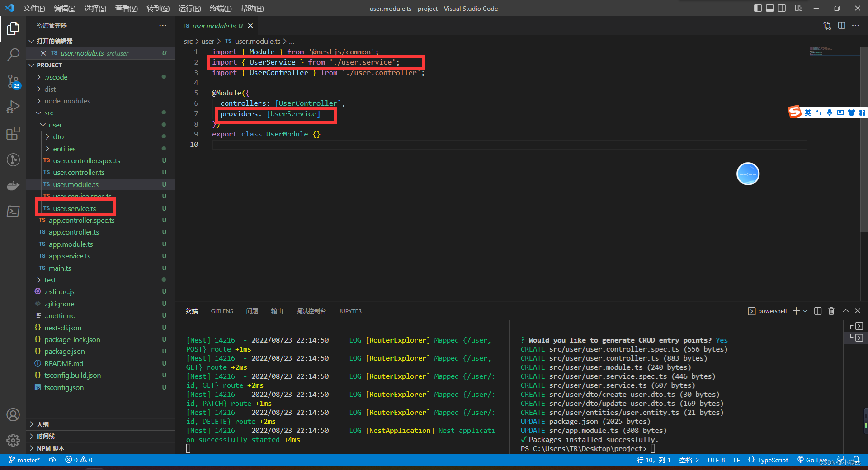Open Run and Debug view
This screenshot has width=868, height=470.
coord(13,107)
